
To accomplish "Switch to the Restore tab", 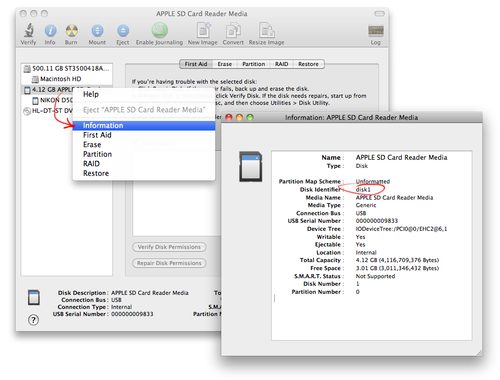I will pyautogui.click(x=308, y=64).
